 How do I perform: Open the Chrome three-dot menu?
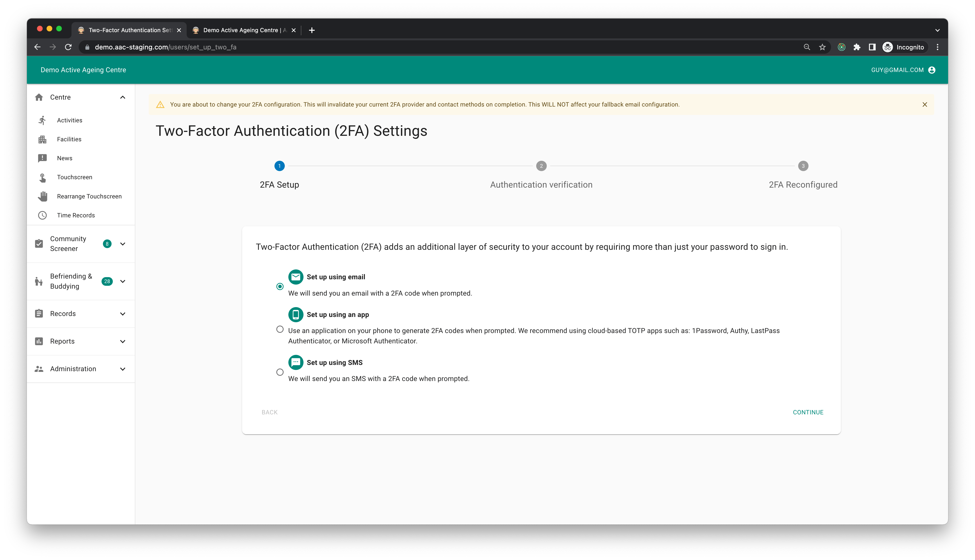tap(937, 47)
